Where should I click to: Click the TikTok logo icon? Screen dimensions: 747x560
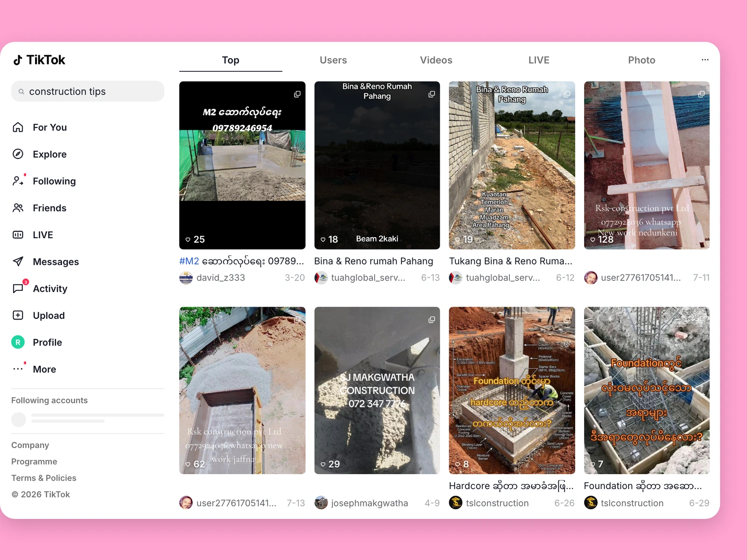18,60
